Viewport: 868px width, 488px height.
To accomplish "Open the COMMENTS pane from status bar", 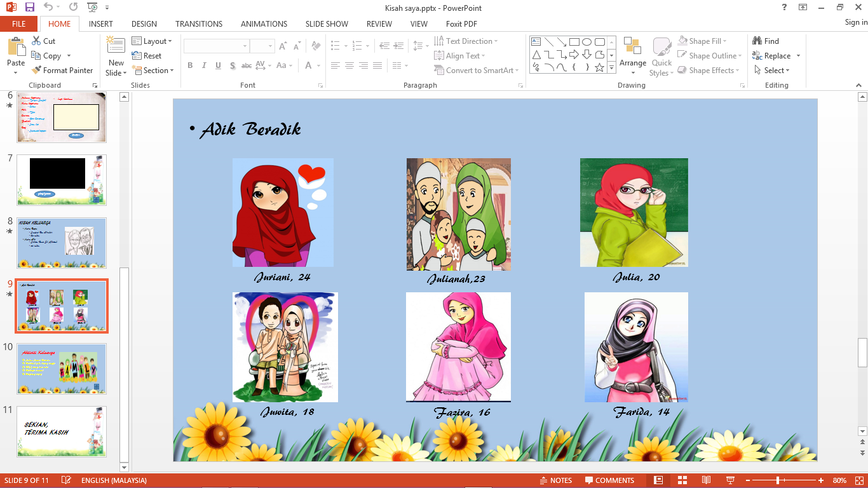I will coord(610,480).
